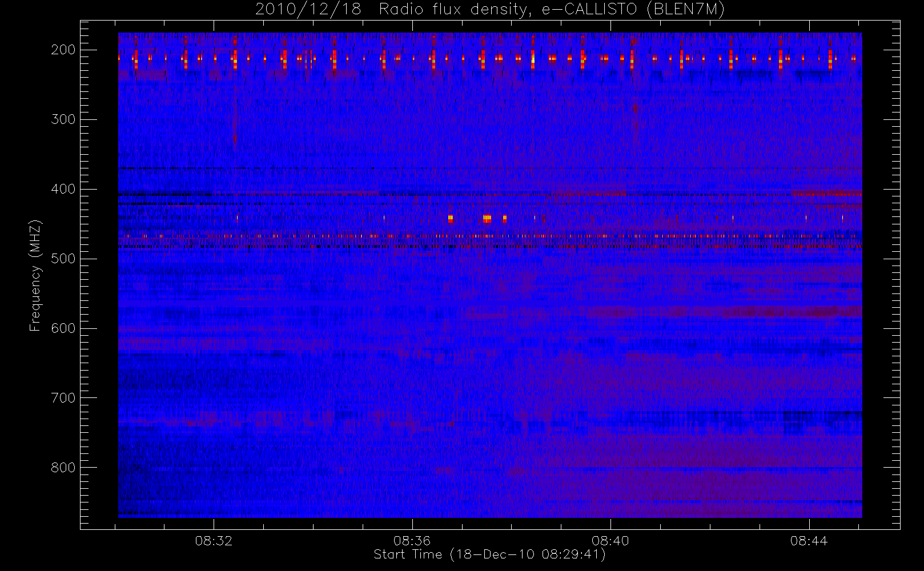Click the 800 frequency tick label
Viewport: 924px width, 571px height.
63,468
